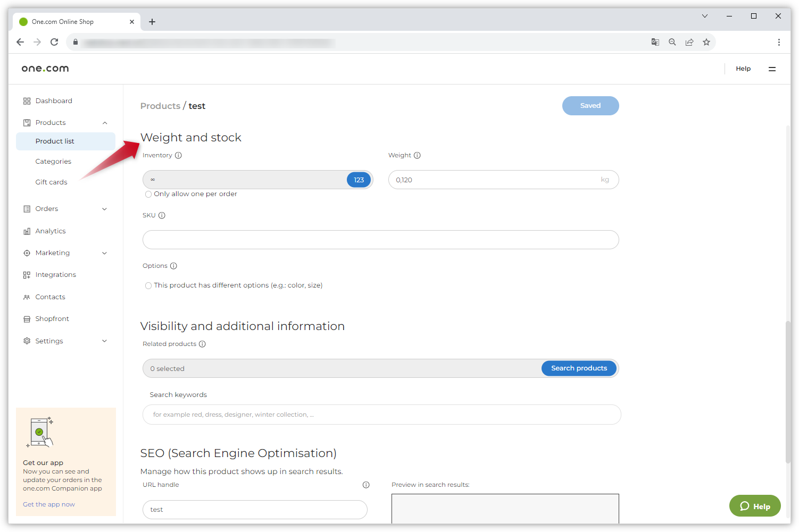This screenshot has width=799, height=532.
Task: Expand the Orders sidebar menu
Action: point(104,209)
